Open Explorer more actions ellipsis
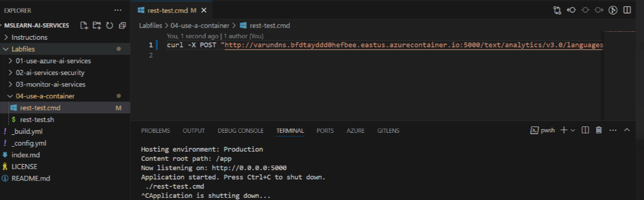Image resolution: width=644 pixels, height=200 pixels. (x=118, y=10)
